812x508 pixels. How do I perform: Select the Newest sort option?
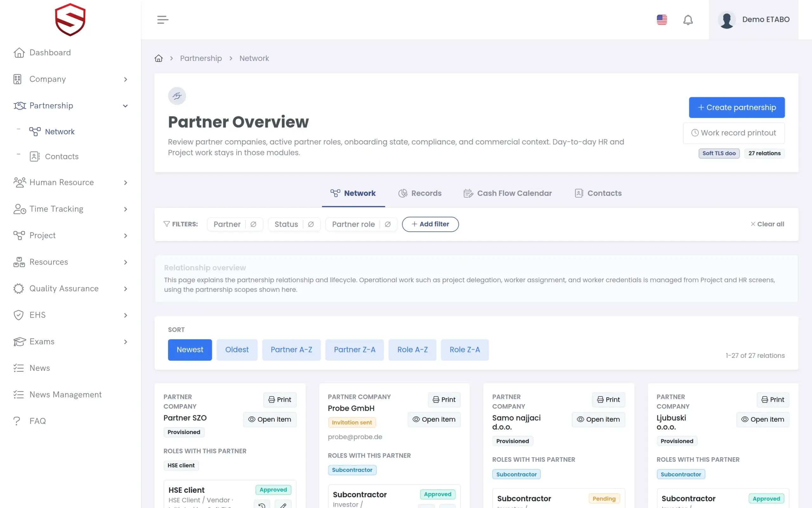(190, 350)
